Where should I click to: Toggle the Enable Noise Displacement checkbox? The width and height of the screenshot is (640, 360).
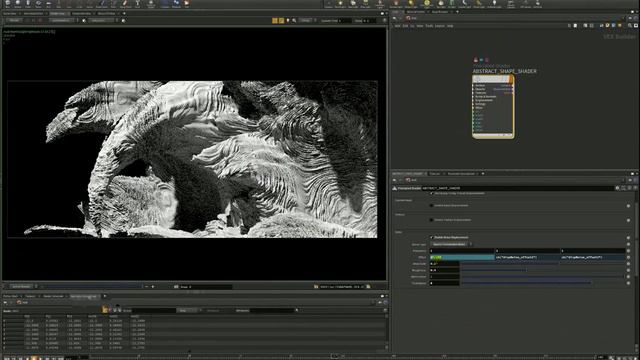(431, 237)
